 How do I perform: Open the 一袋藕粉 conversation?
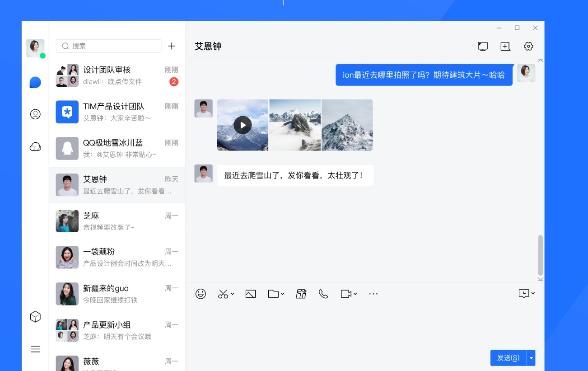coord(117,258)
